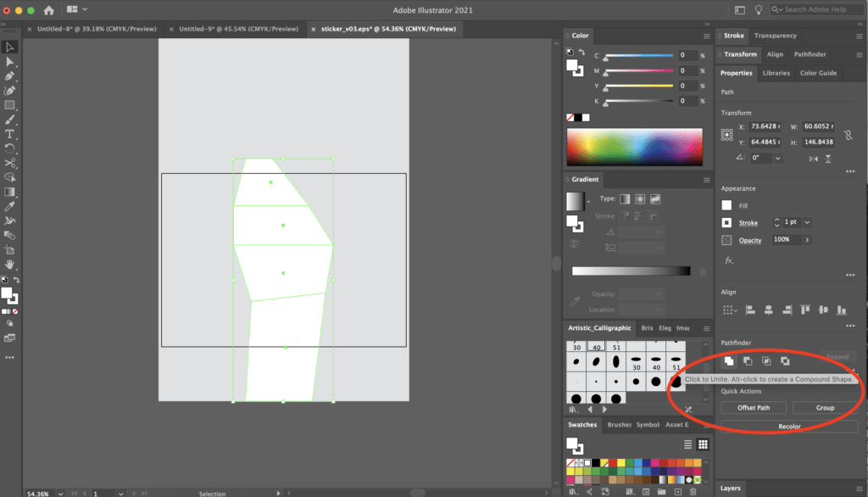Show more Transform options

click(x=850, y=171)
